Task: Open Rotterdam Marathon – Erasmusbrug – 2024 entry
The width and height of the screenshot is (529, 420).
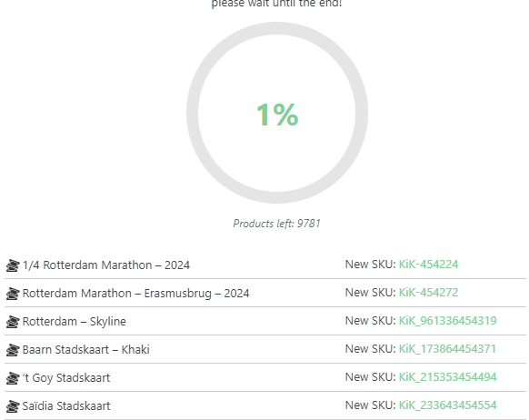Action: pos(135,293)
